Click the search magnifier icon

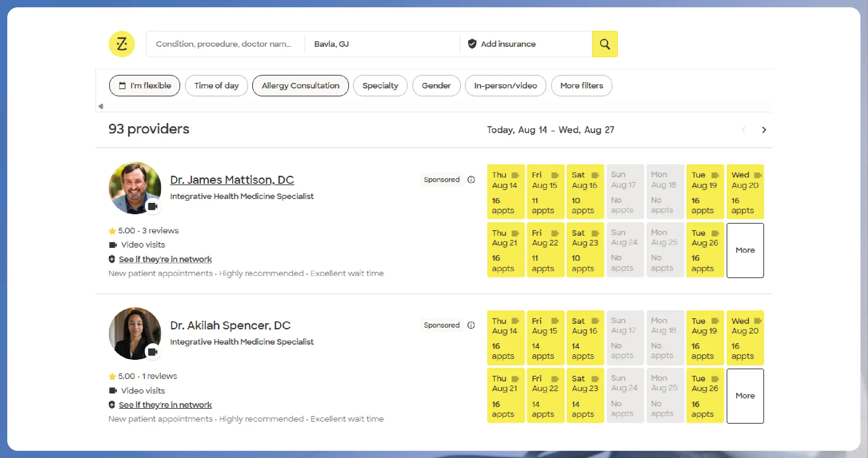605,44
